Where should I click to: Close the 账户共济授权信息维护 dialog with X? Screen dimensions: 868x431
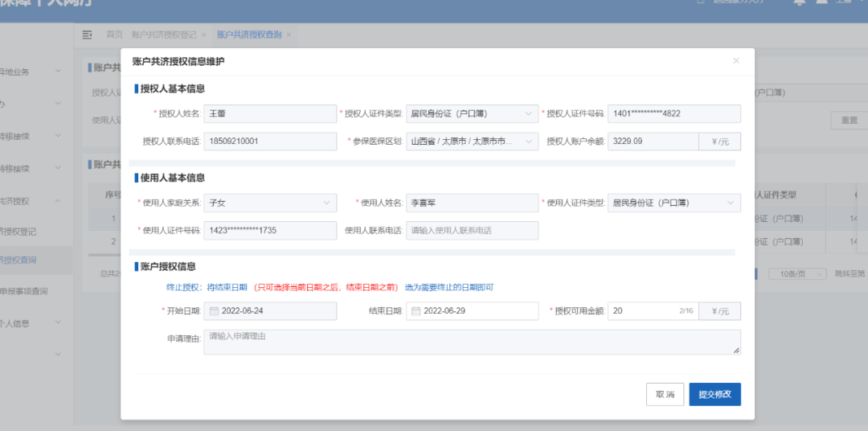[x=735, y=61]
